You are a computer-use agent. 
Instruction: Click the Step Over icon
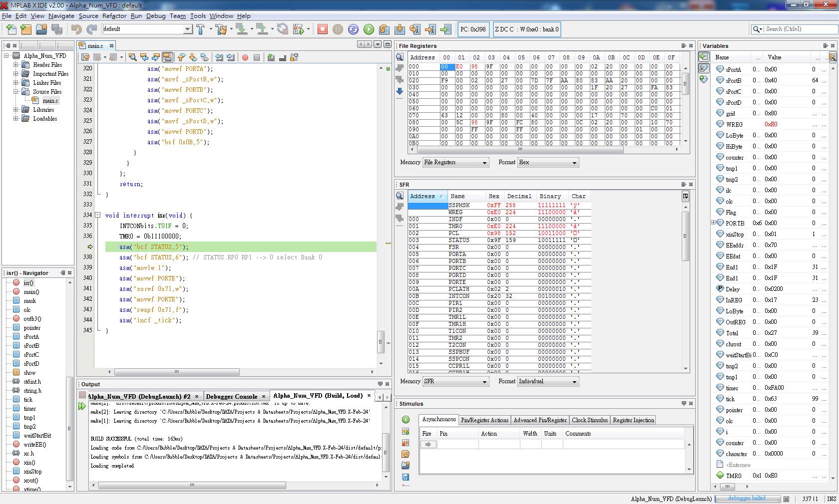(x=384, y=29)
